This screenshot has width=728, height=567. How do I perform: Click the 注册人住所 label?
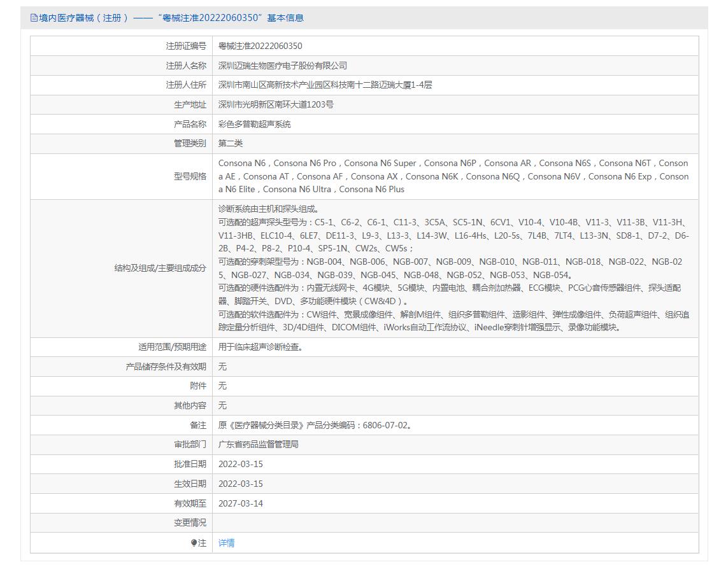coord(186,85)
